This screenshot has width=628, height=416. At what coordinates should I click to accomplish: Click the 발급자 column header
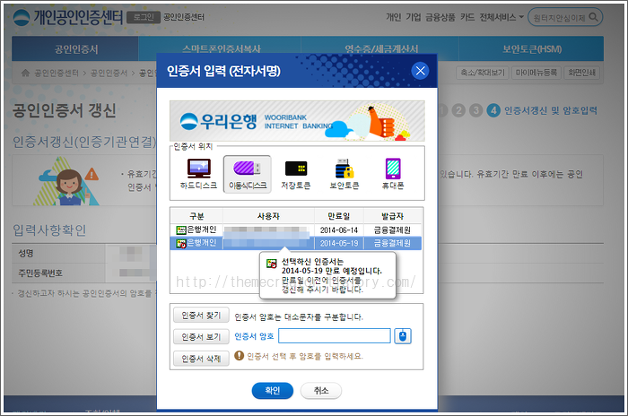point(392,216)
